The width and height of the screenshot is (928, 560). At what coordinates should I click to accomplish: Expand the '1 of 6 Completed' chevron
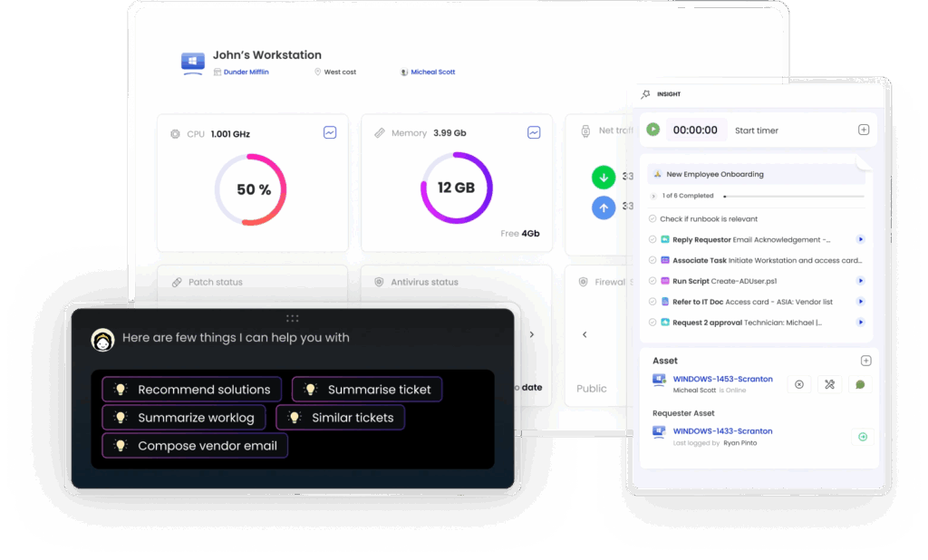(653, 196)
